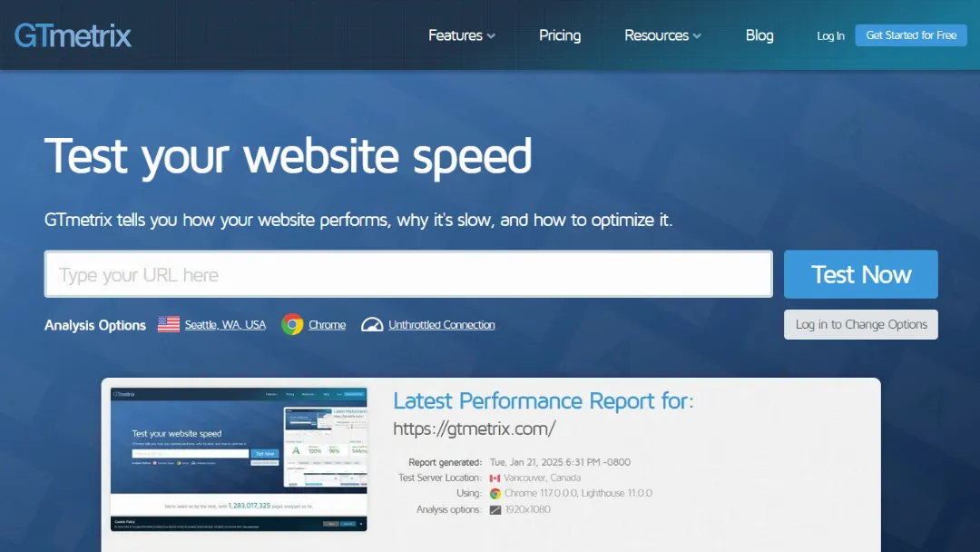The image size is (980, 552).
Task: Select the Chrome browser icon in Analysis Options
Action: [x=292, y=324]
